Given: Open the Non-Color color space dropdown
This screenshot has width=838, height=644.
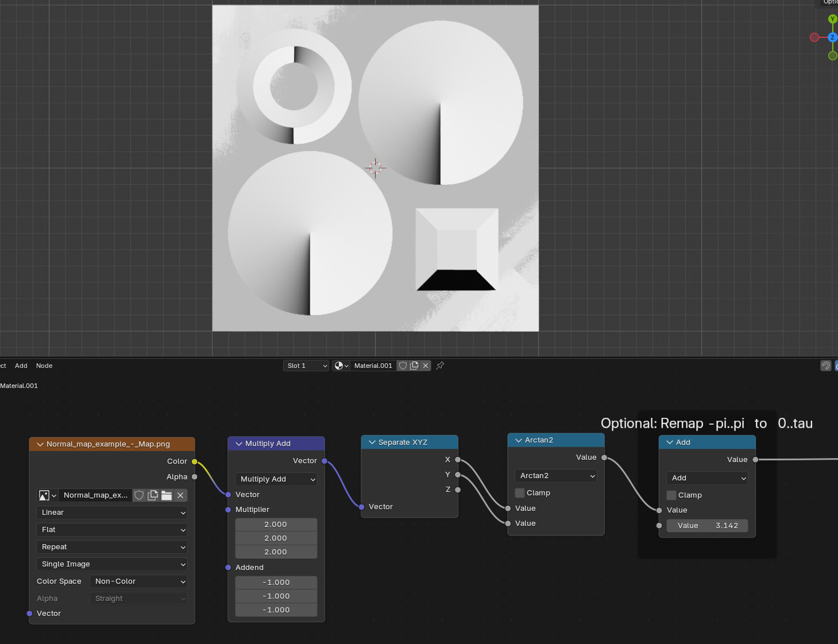Looking at the screenshot, I should point(139,581).
